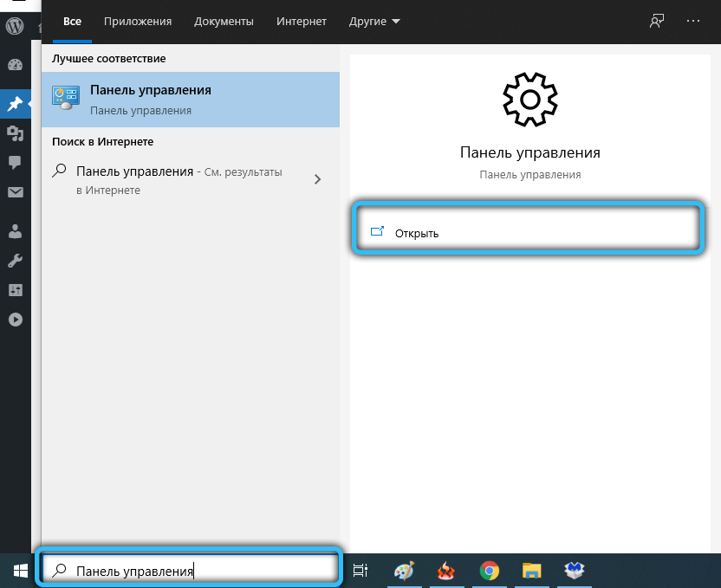Open the three-dots options menu
721x588 pixels.
(x=692, y=21)
